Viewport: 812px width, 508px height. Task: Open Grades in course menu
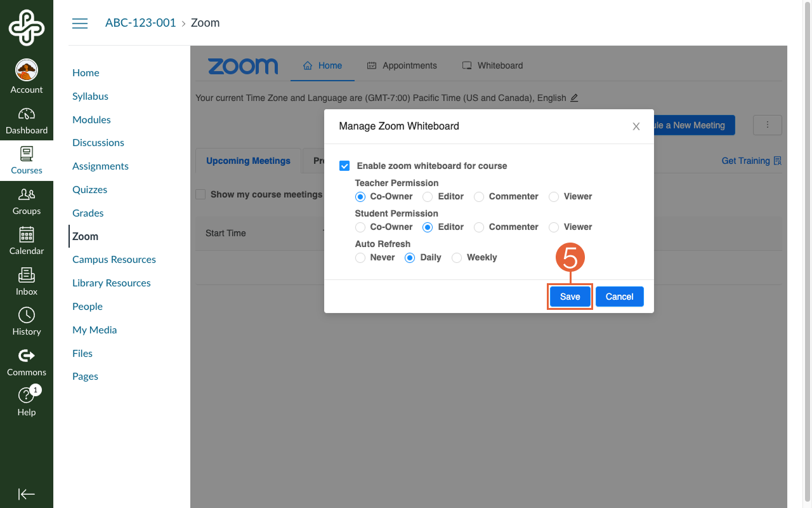[88, 213]
